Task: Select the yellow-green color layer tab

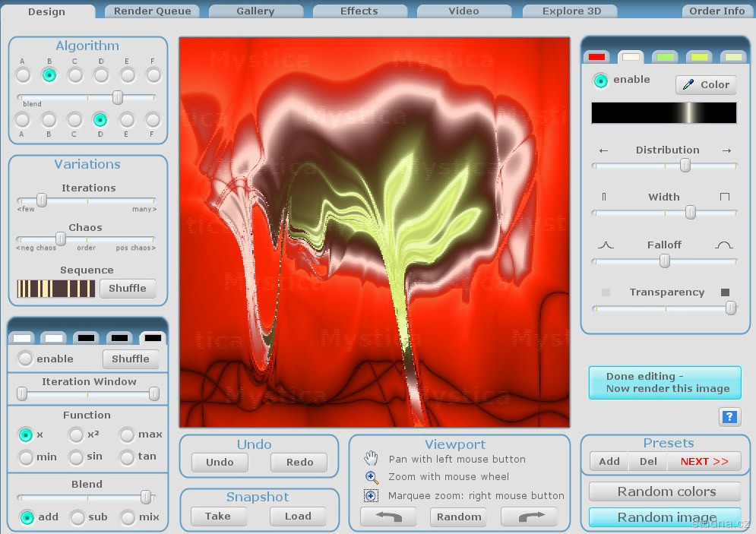Action: (x=699, y=57)
